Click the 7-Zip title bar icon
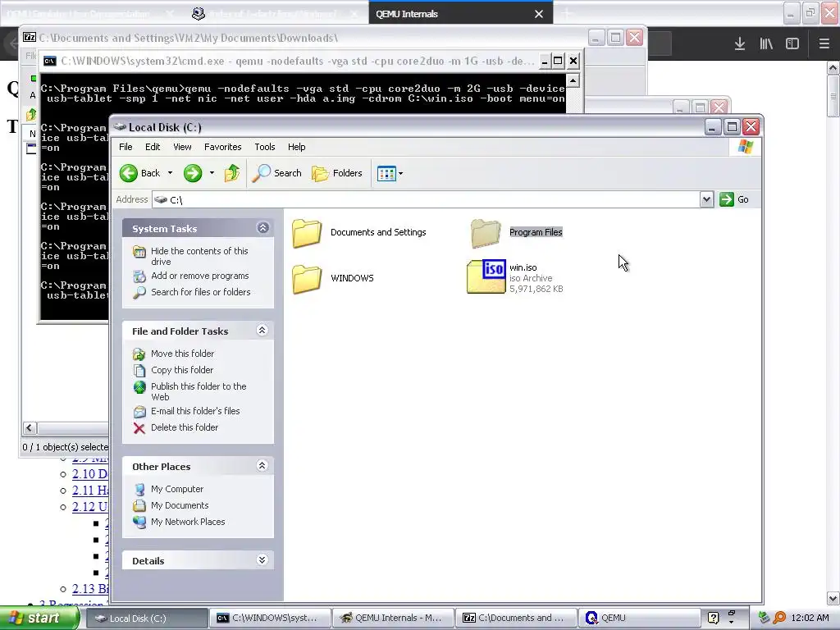Screen dimensions: 840x630 click(30, 38)
